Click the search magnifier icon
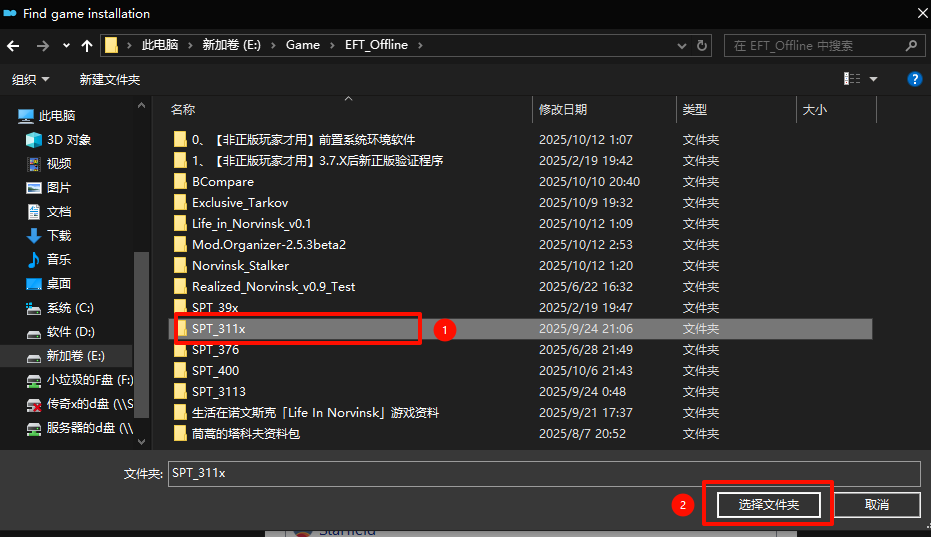This screenshot has width=931, height=537. [x=910, y=45]
